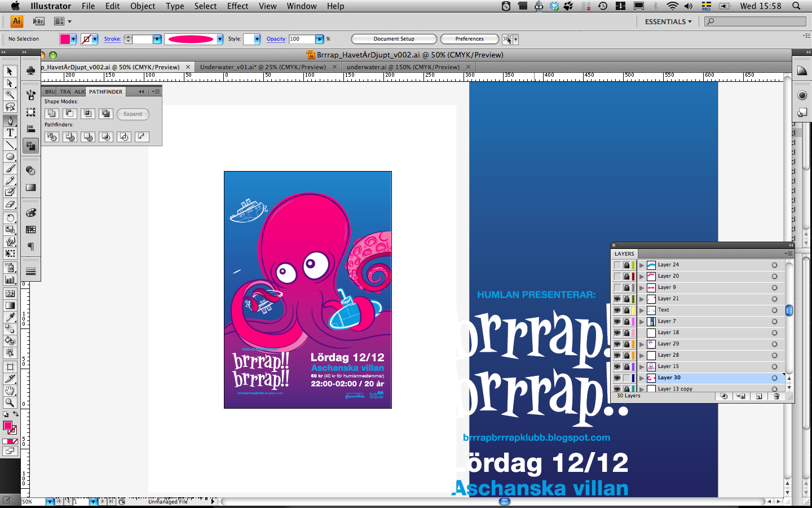This screenshot has width=812, height=508.
Task: Click the Expand button in Pathfinder
Action: click(x=133, y=114)
